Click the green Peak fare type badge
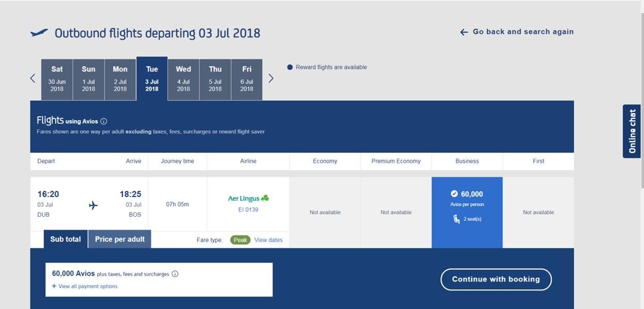This screenshot has width=644, height=309. (x=240, y=240)
